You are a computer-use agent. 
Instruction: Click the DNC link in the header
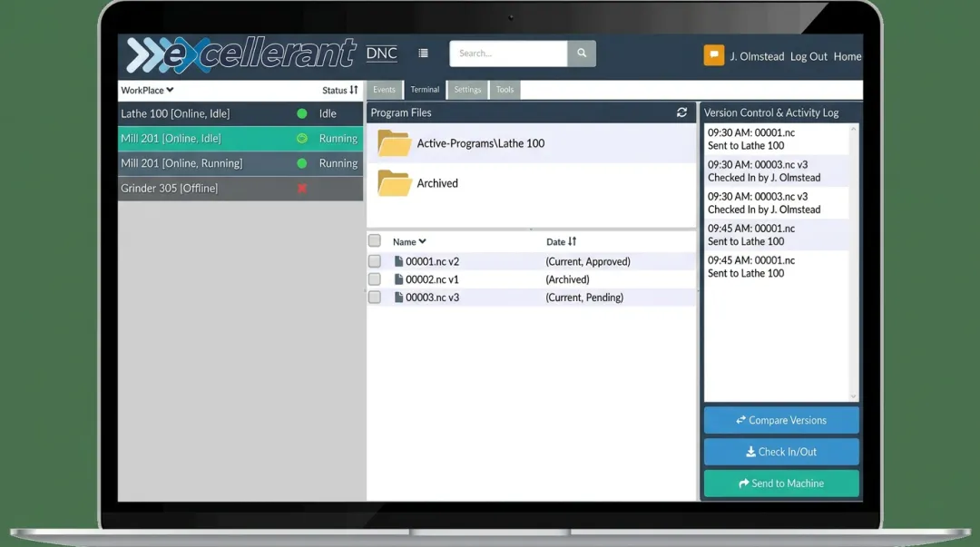381,54
